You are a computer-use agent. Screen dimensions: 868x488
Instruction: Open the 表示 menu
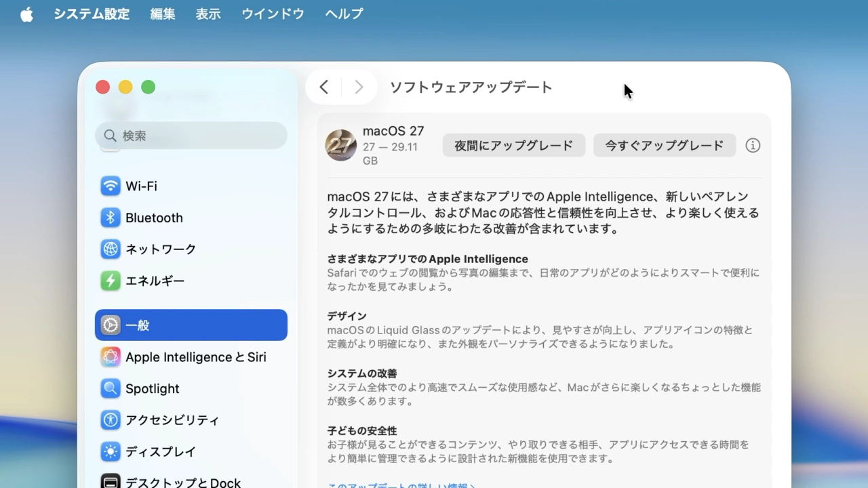tap(208, 14)
